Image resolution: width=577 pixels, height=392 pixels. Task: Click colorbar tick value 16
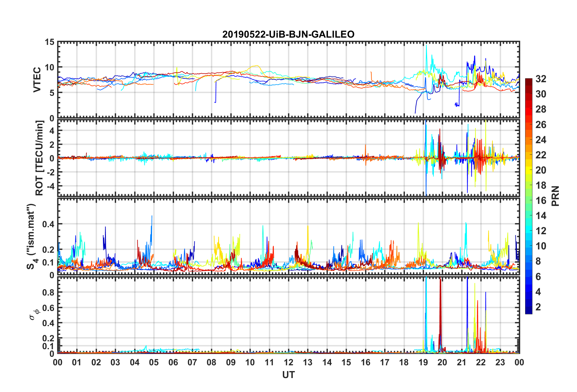(541, 201)
